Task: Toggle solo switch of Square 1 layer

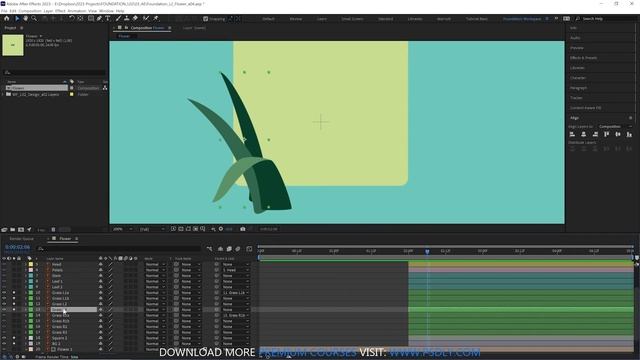Action: pyautogui.click(x=14, y=338)
